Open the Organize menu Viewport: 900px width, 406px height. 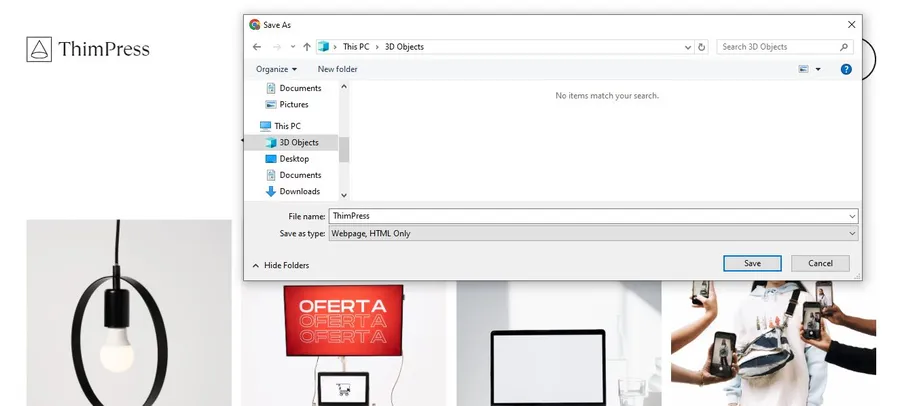277,69
